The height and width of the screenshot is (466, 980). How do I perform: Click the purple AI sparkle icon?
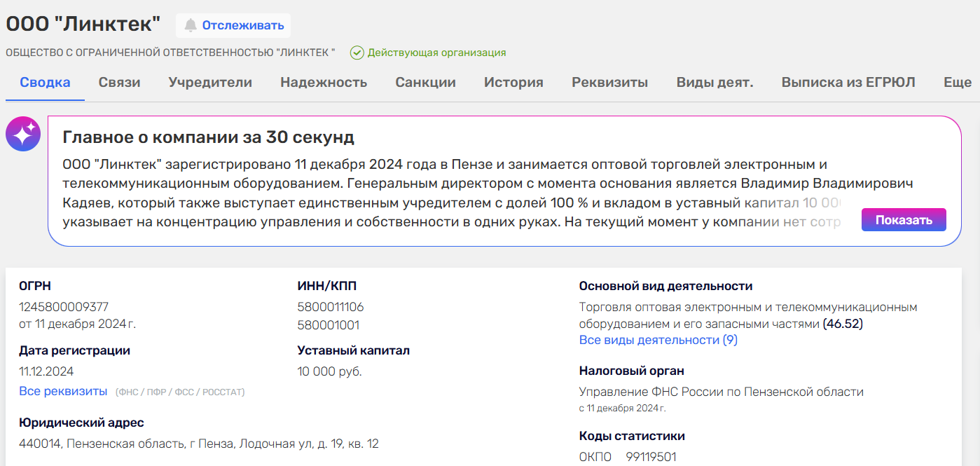(23, 134)
